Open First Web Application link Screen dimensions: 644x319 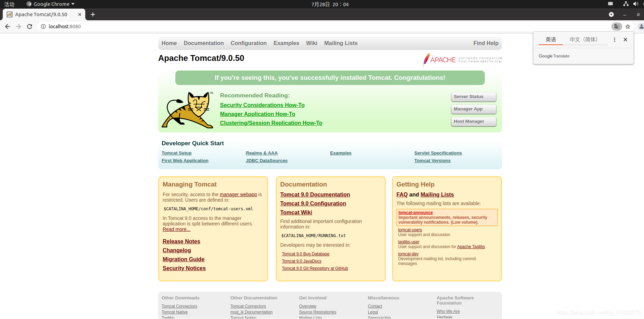coord(185,161)
